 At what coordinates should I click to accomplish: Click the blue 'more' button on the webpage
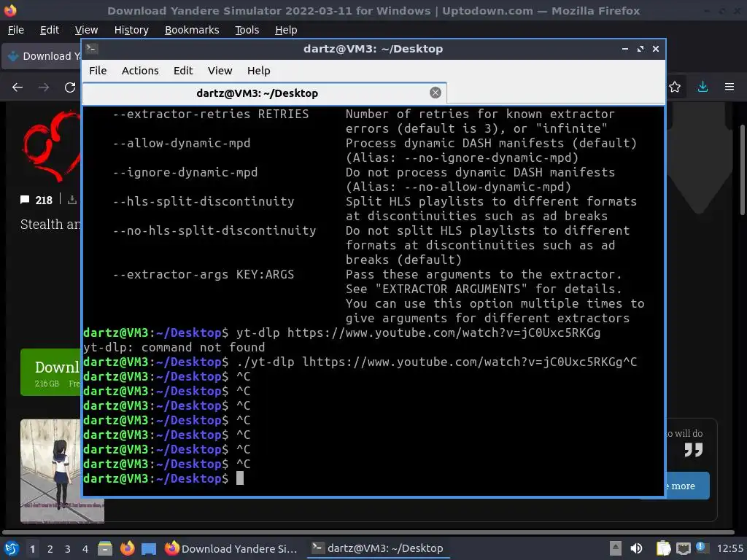click(687, 486)
